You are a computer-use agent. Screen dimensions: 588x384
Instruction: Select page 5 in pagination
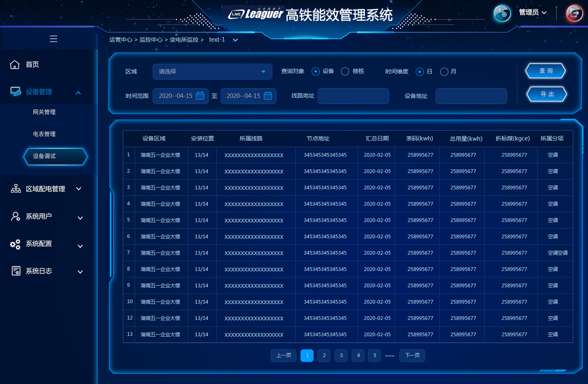coord(375,356)
